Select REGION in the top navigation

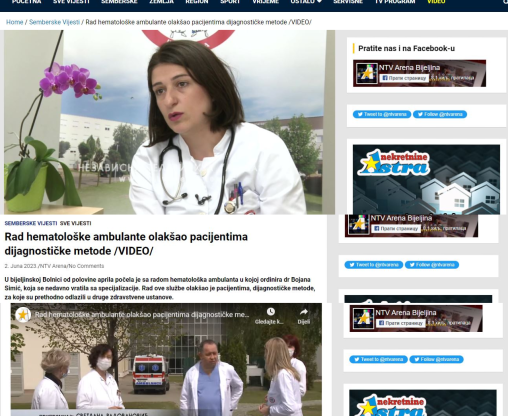pyautogui.click(x=197, y=2)
